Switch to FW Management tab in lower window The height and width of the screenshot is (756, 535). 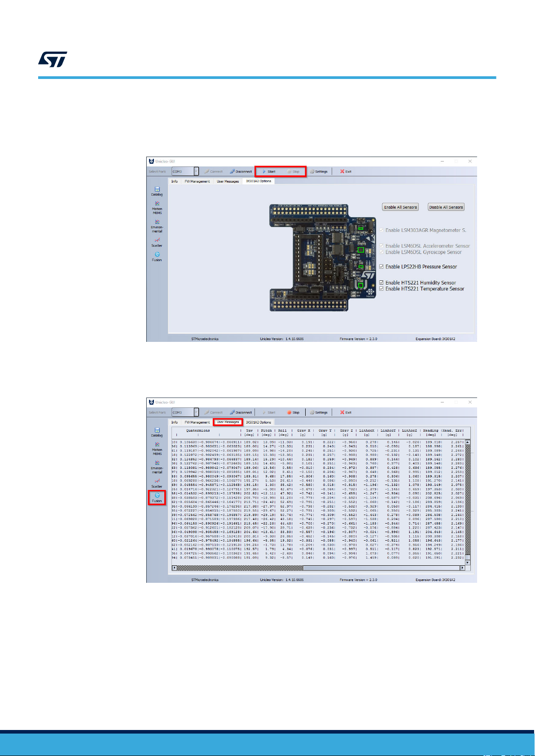197,422
